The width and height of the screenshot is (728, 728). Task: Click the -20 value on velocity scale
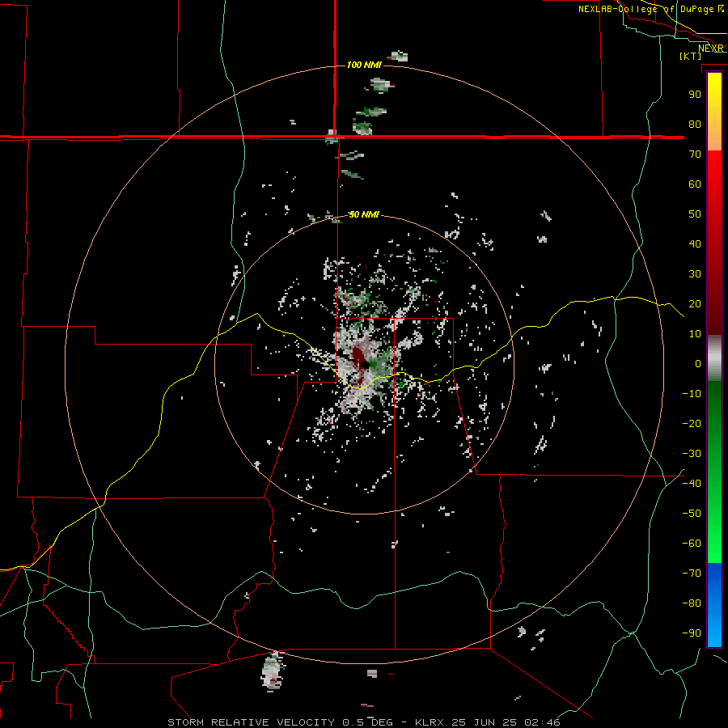tap(692, 423)
